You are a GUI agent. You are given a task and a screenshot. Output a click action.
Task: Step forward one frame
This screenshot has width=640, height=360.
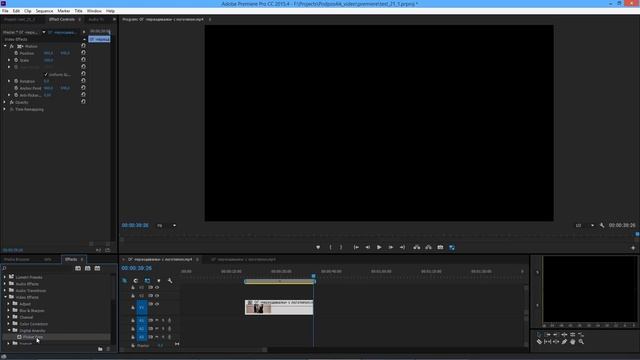(x=391, y=247)
